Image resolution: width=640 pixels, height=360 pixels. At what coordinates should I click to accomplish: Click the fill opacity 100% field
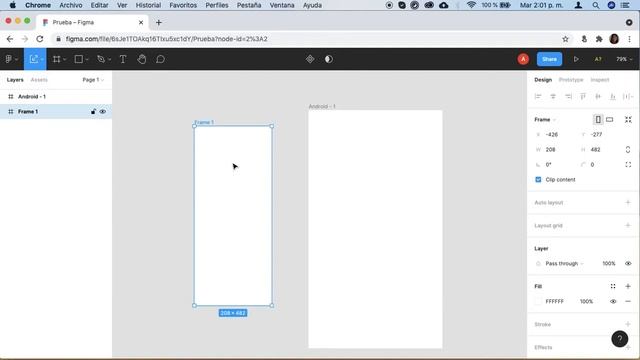[x=587, y=301]
